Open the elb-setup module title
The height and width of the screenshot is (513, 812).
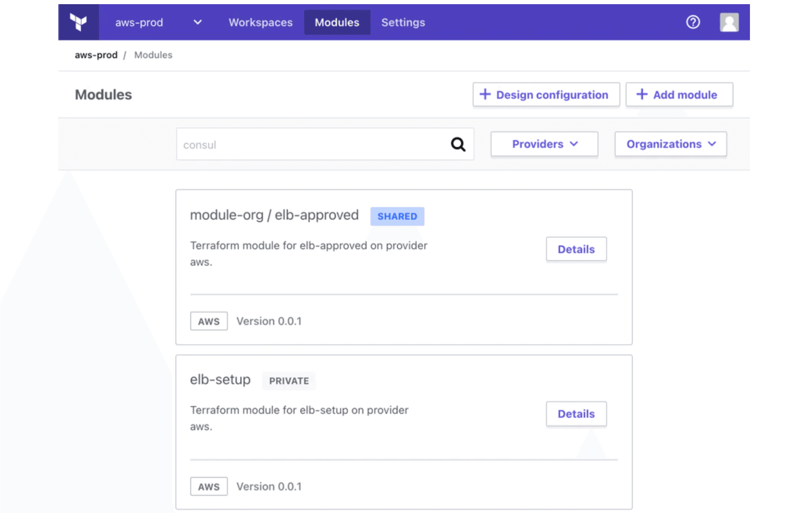220,379
